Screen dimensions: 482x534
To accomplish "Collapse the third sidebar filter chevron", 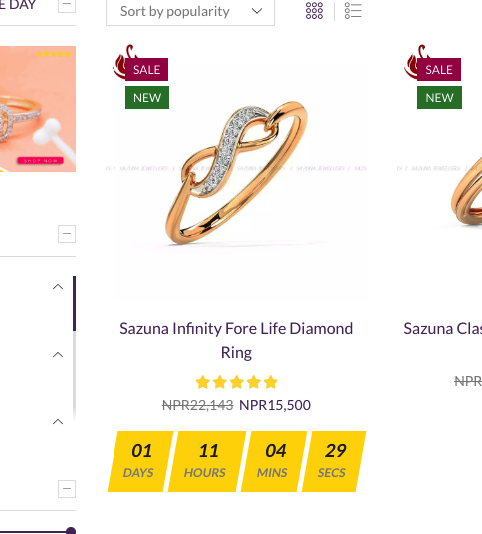I will tap(58, 422).
